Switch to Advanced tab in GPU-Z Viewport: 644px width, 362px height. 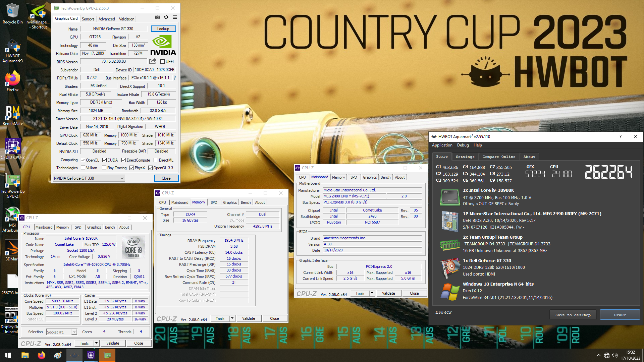click(x=107, y=19)
